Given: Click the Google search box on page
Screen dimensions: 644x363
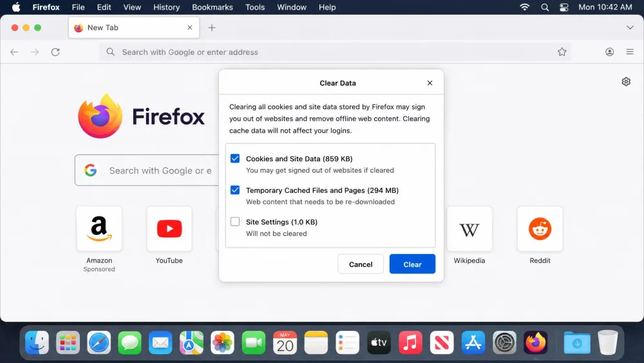Looking at the screenshot, I should coord(147,170).
